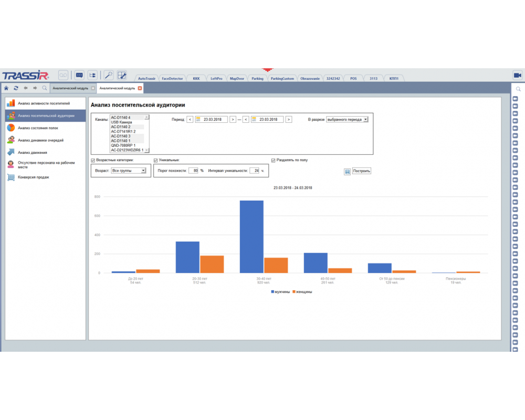Open the chat message icon in toolbar
Viewport: 525px width, 420px height.
tap(79, 75)
